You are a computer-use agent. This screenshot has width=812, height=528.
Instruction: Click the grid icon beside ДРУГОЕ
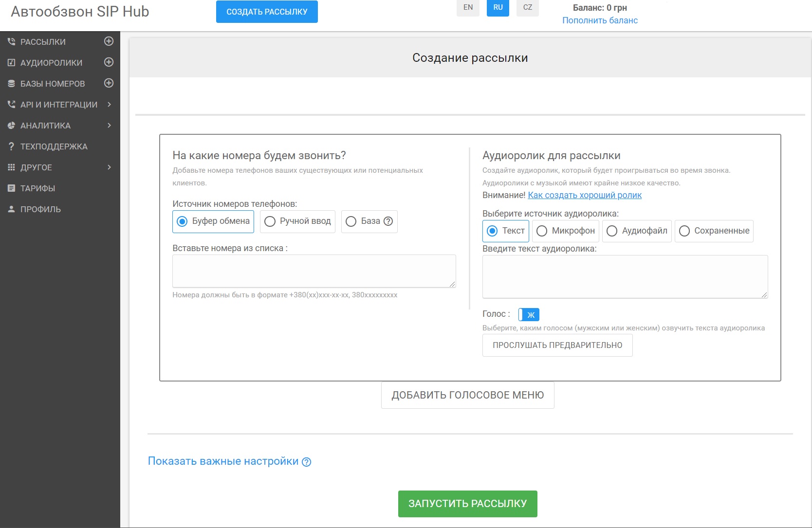(x=12, y=167)
